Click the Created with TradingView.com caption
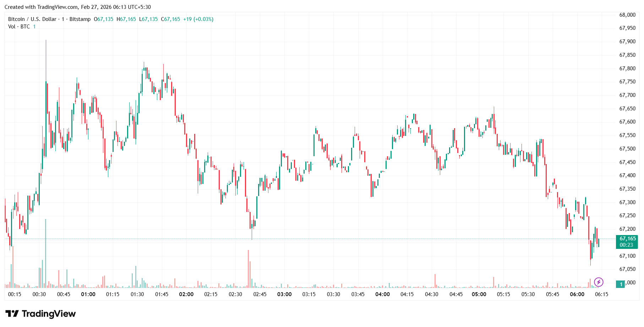Viewport: 644px width, 327px height. point(41,7)
